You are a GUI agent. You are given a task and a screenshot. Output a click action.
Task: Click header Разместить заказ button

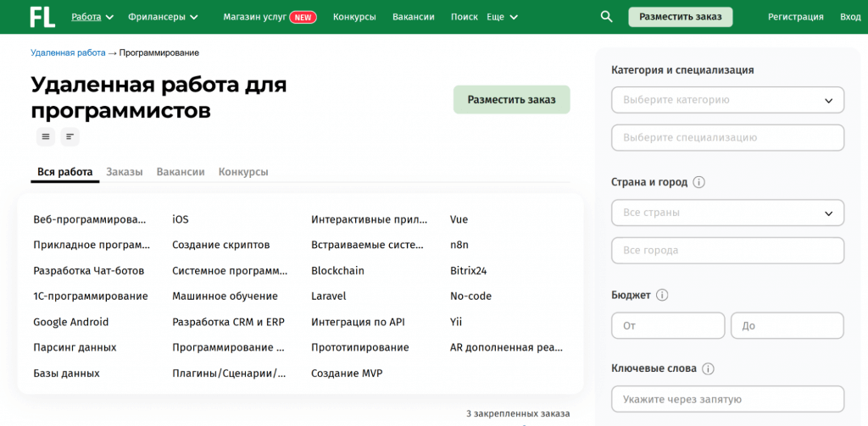coord(681,17)
